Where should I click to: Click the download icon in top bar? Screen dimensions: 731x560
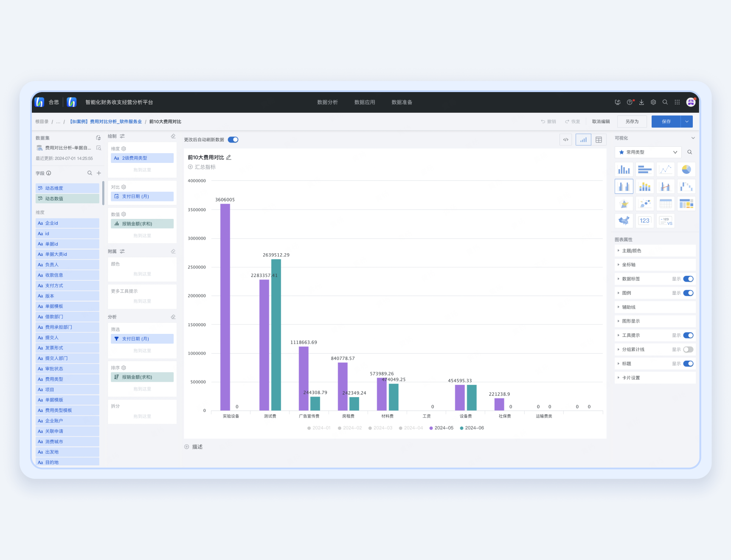[x=641, y=102]
